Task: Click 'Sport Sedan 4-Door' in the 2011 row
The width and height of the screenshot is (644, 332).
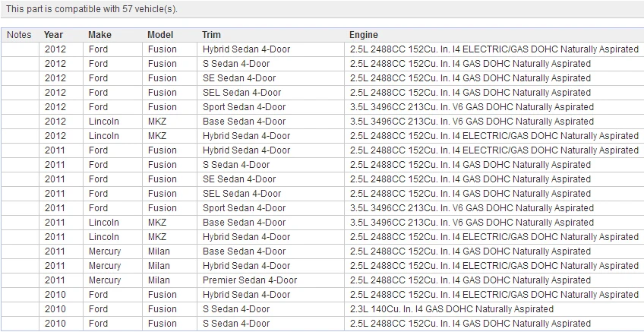Action: (x=244, y=208)
